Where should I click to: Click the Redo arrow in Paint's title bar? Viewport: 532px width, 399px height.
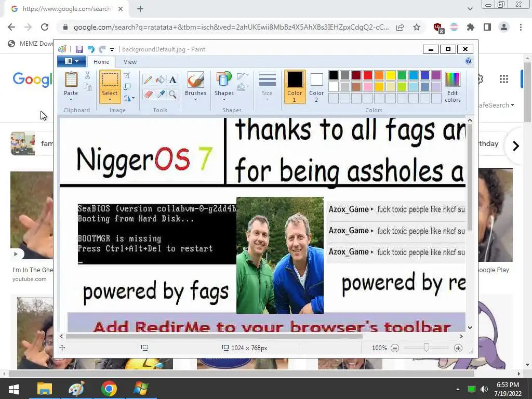pos(102,49)
